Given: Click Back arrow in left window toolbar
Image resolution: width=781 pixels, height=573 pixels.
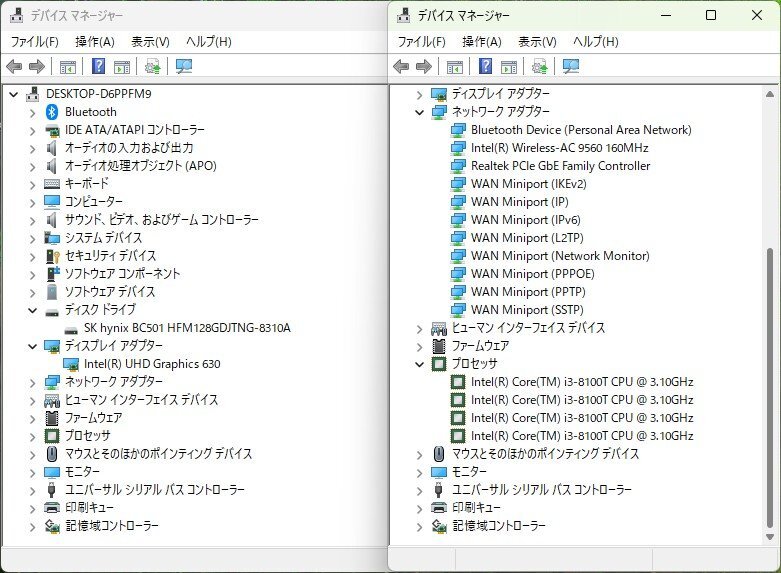Looking at the screenshot, I should click(14, 66).
